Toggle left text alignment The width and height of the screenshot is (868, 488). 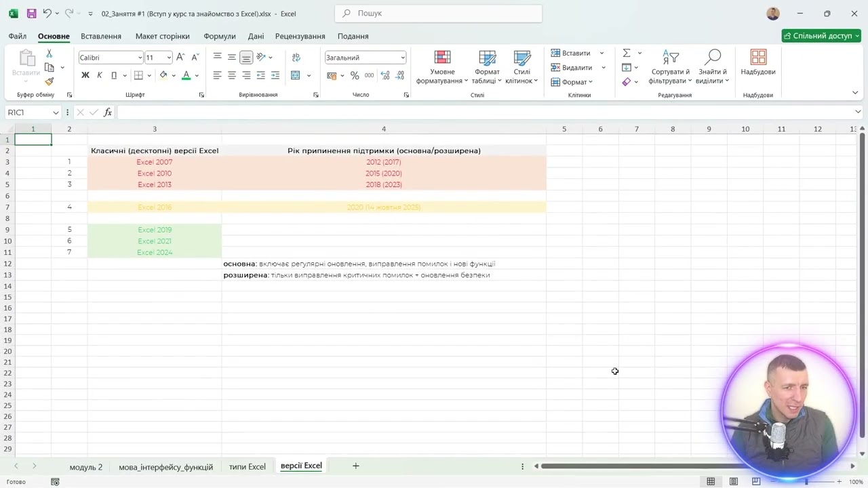[x=218, y=75]
